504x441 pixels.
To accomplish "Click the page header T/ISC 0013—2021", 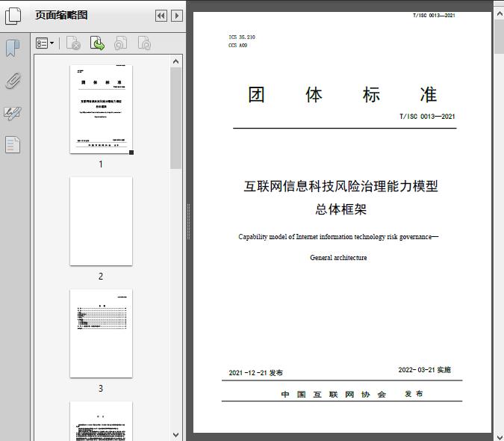I will (x=434, y=16).
